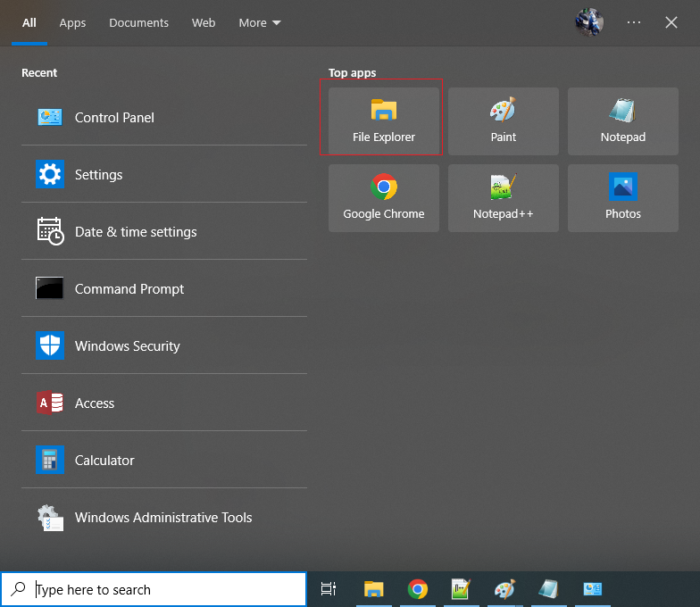Click the 'Control Panel' text label
Viewport: 700px width, 607px height.
[x=114, y=118]
